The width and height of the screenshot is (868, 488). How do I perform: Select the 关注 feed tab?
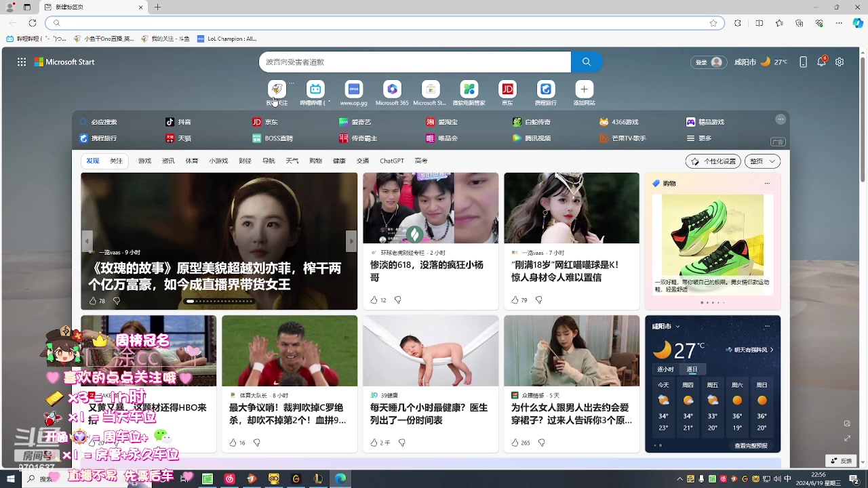point(117,161)
